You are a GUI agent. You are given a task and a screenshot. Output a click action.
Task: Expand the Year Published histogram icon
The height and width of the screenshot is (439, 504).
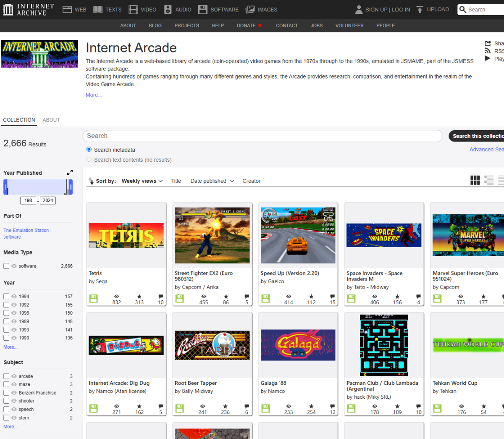(x=70, y=173)
